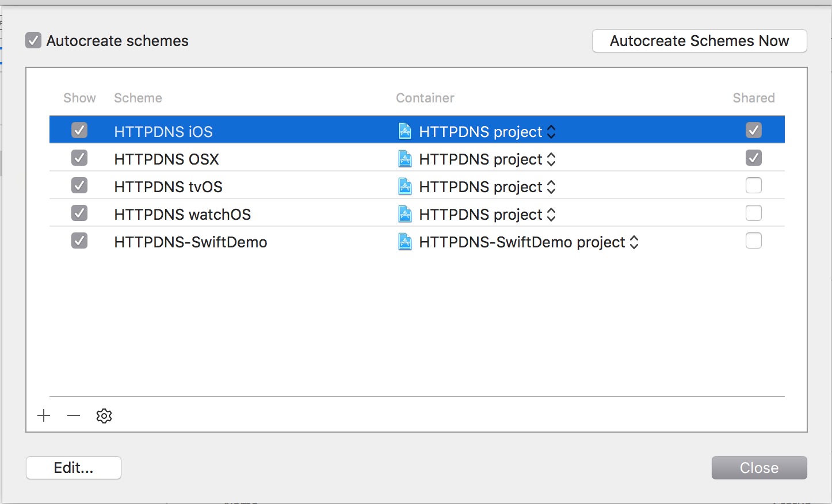Click the HTTPDNS iOS project file icon

tap(405, 132)
